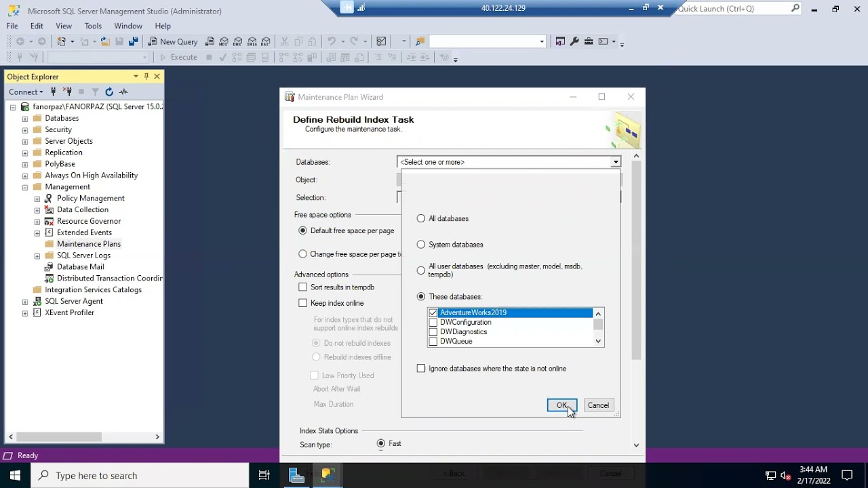Check the DWDiagnostics database
Image resolution: width=868 pixels, height=488 pixels.
(433, 331)
